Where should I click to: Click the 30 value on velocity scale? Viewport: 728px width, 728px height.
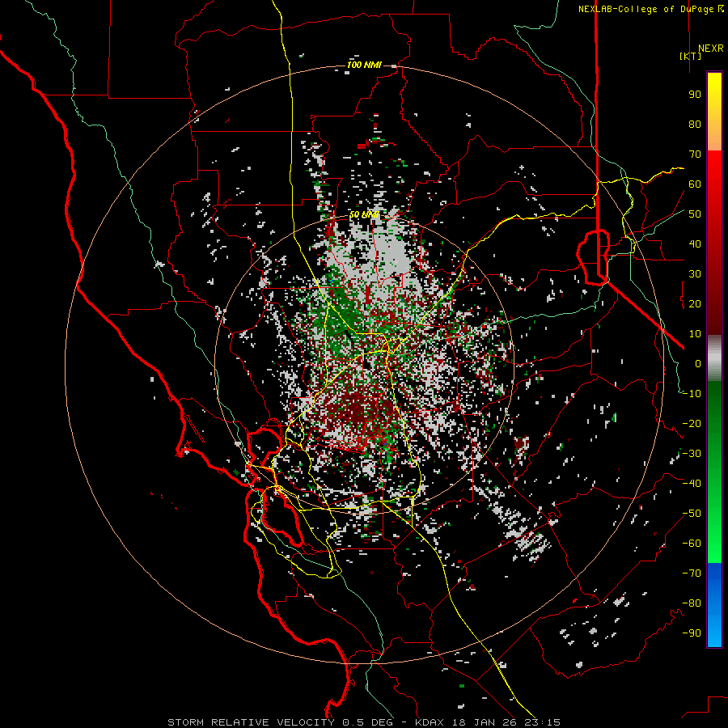(x=695, y=274)
